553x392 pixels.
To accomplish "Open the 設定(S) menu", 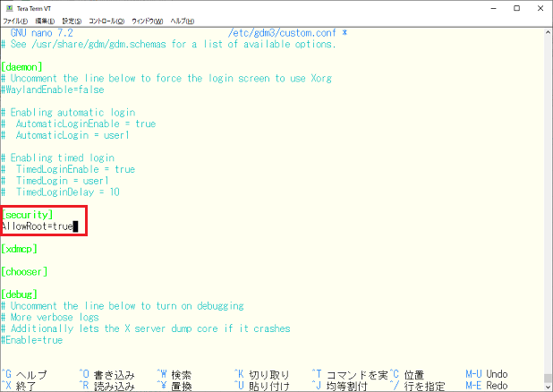I will pyautogui.click(x=72, y=20).
